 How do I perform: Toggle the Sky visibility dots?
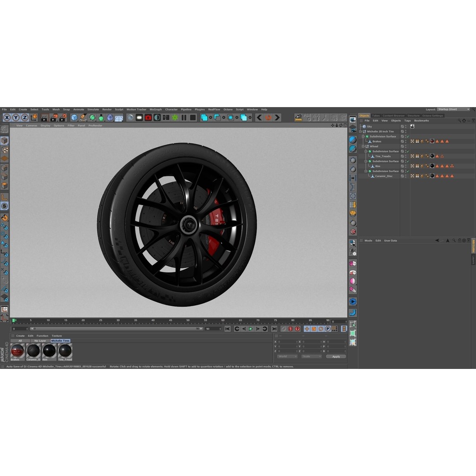point(405,126)
